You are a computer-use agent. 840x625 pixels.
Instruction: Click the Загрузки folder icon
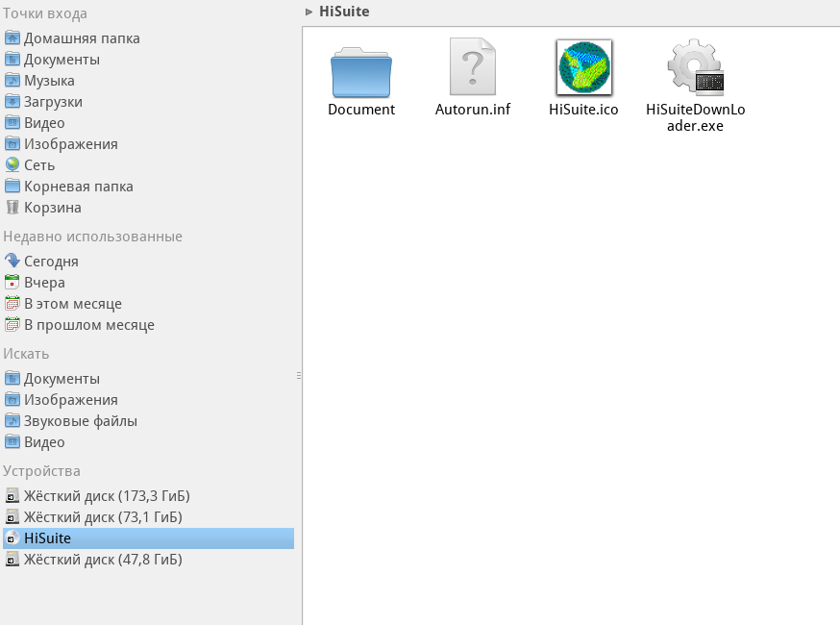pos(12,102)
